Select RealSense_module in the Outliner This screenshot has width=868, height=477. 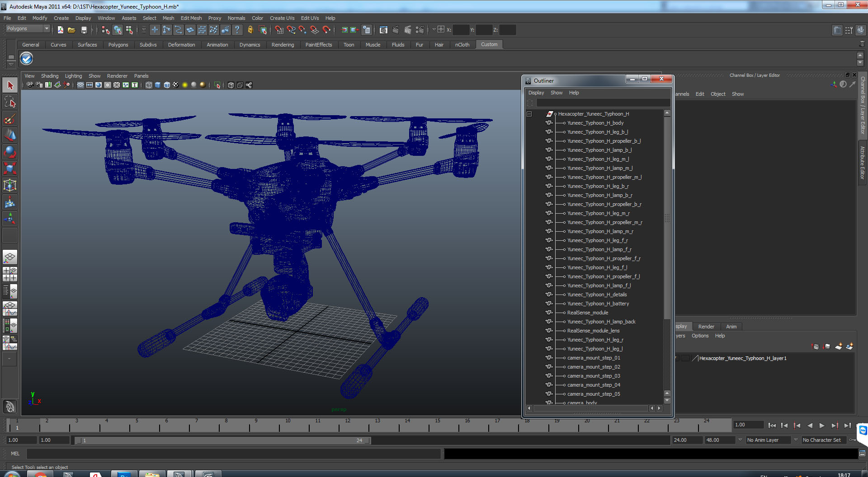(x=588, y=313)
